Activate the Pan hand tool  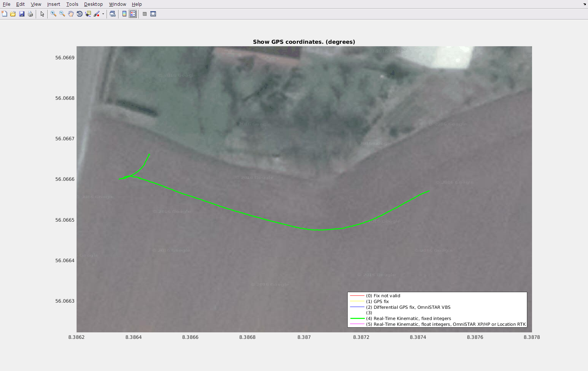[x=71, y=14]
